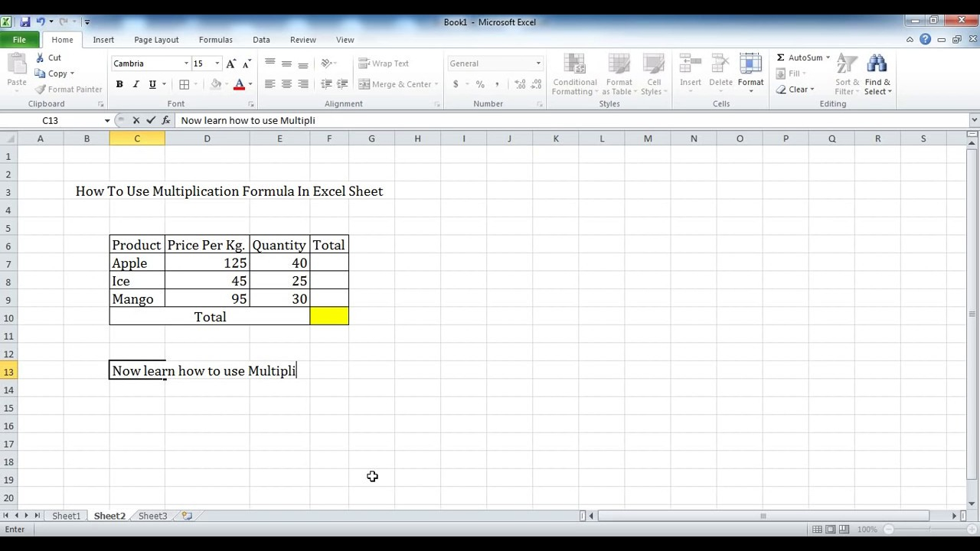Click the Insert New Worksheet tab icon
980x551 pixels.
coord(187,516)
